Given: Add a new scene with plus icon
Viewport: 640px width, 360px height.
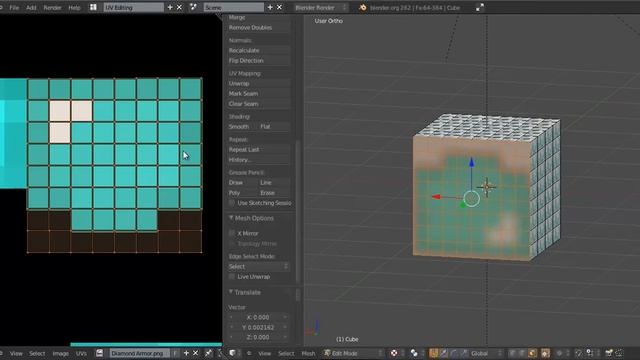Looking at the screenshot, I should point(270,7).
